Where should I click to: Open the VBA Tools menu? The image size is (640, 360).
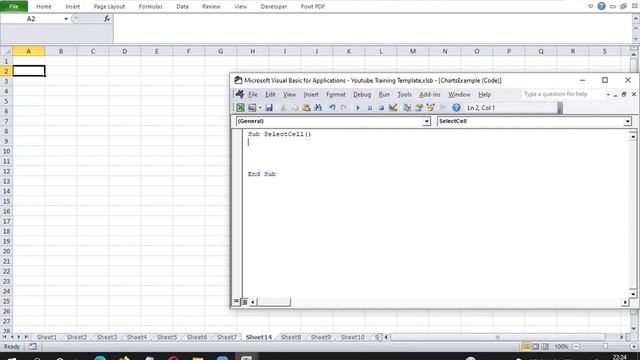pyautogui.click(x=404, y=94)
